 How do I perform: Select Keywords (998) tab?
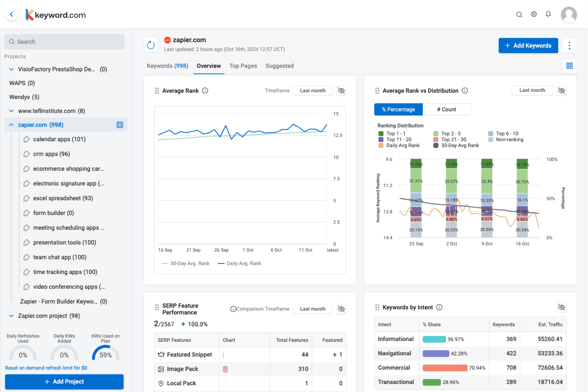coord(168,66)
